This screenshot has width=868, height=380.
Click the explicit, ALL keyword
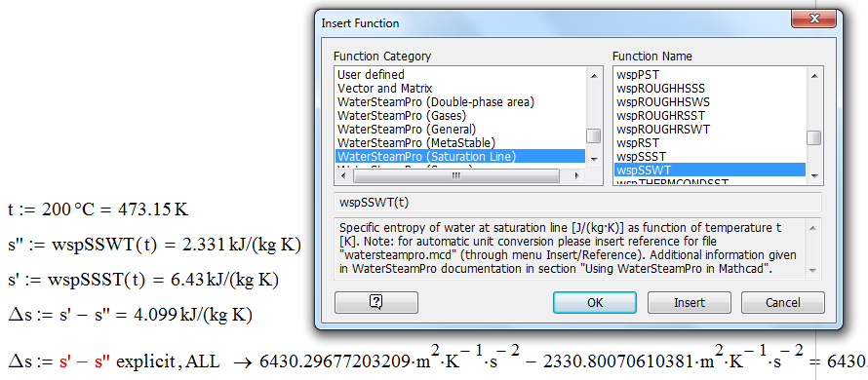(x=168, y=362)
